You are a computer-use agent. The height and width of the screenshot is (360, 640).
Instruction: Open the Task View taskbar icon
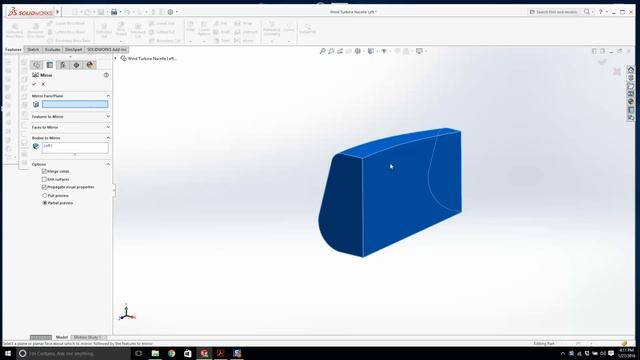[x=139, y=353]
